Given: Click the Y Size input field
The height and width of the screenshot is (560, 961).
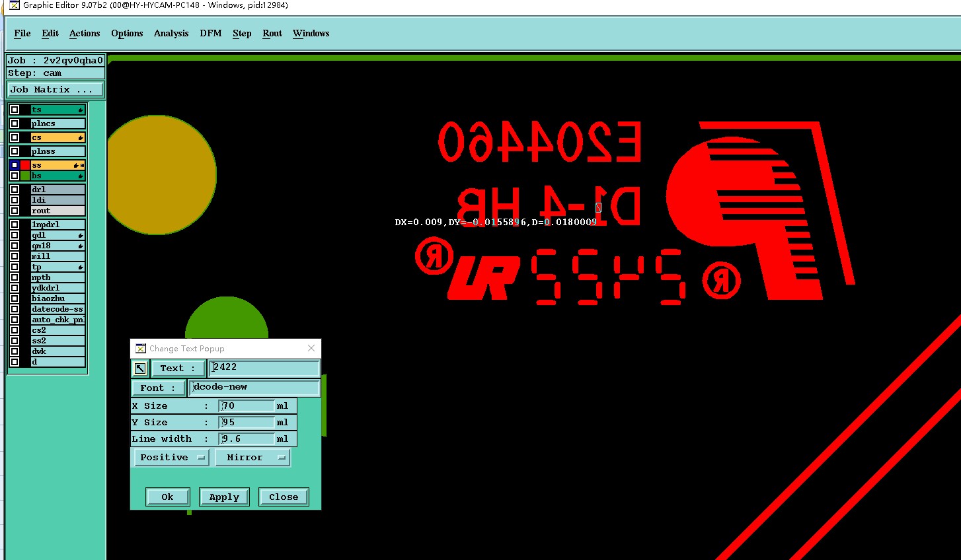Looking at the screenshot, I should tap(247, 422).
